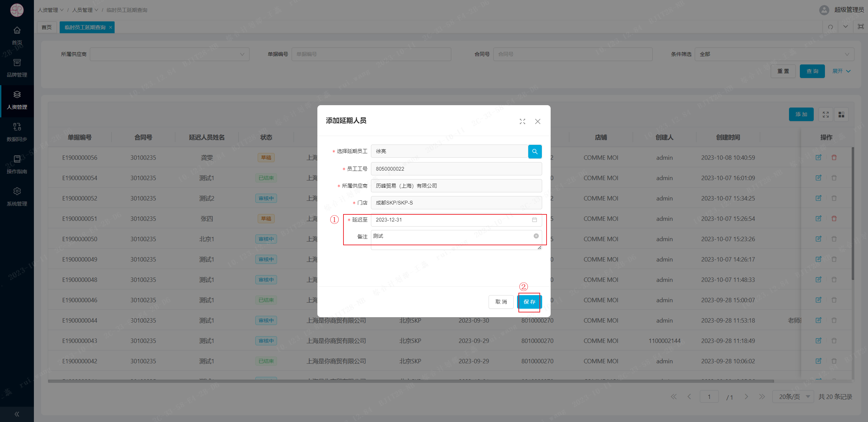Go to 首页 in the sidebar

[x=17, y=35]
